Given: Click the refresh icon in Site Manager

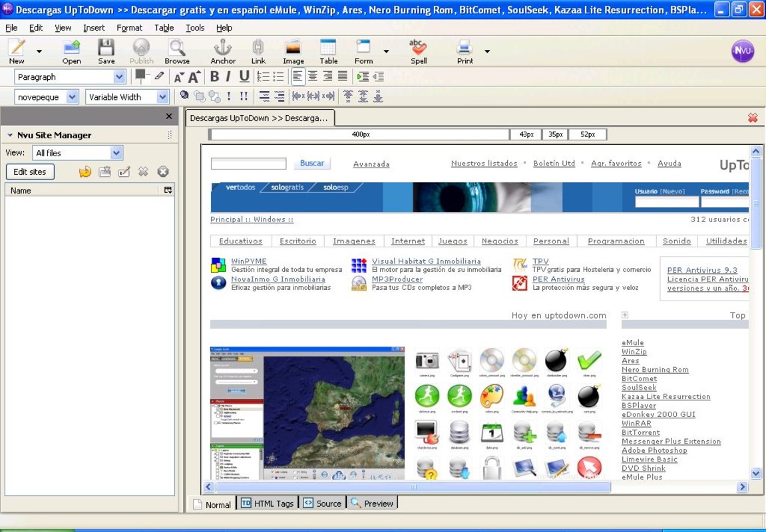Looking at the screenshot, I should point(85,172).
